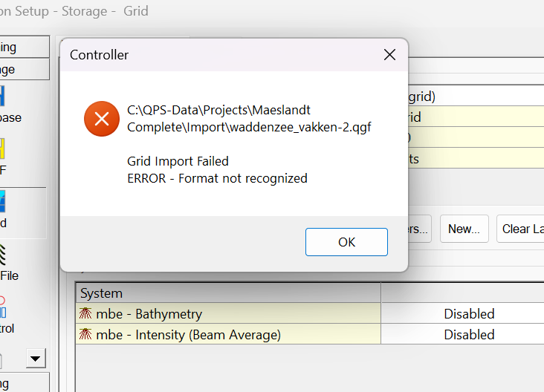Click the wavy-lines File icon in the sidebar

click(4, 255)
